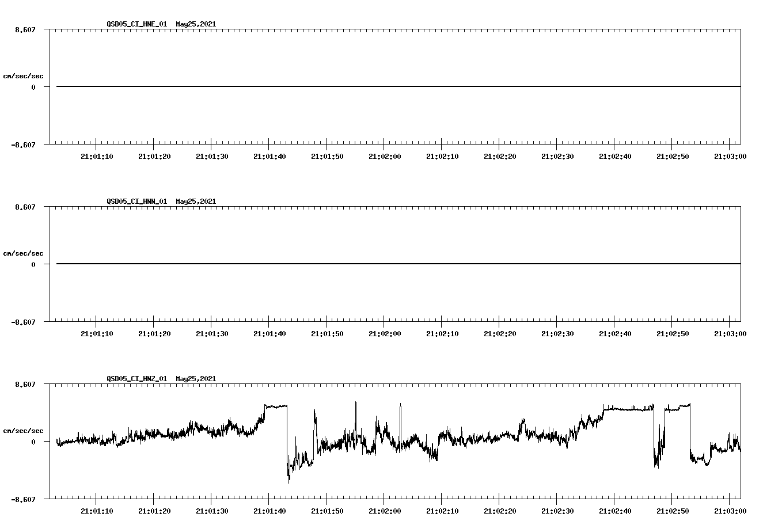Select the QSD05_CI_HNZ_01 channel title

point(136,379)
